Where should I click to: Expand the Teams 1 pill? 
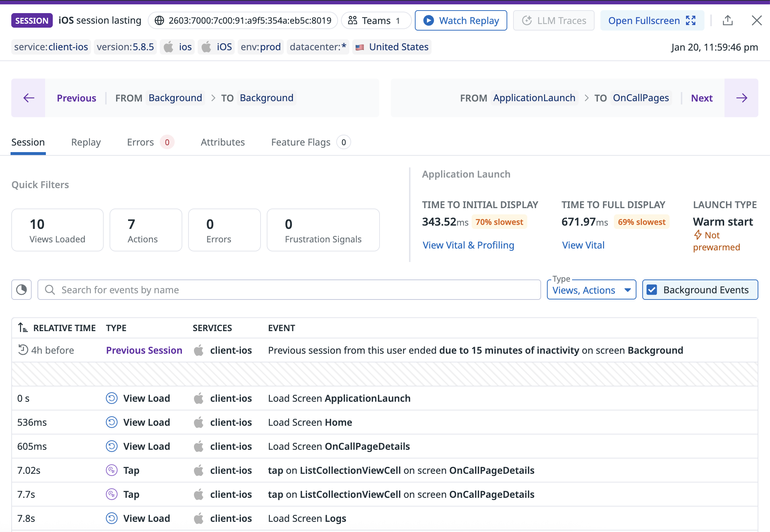(376, 20)
